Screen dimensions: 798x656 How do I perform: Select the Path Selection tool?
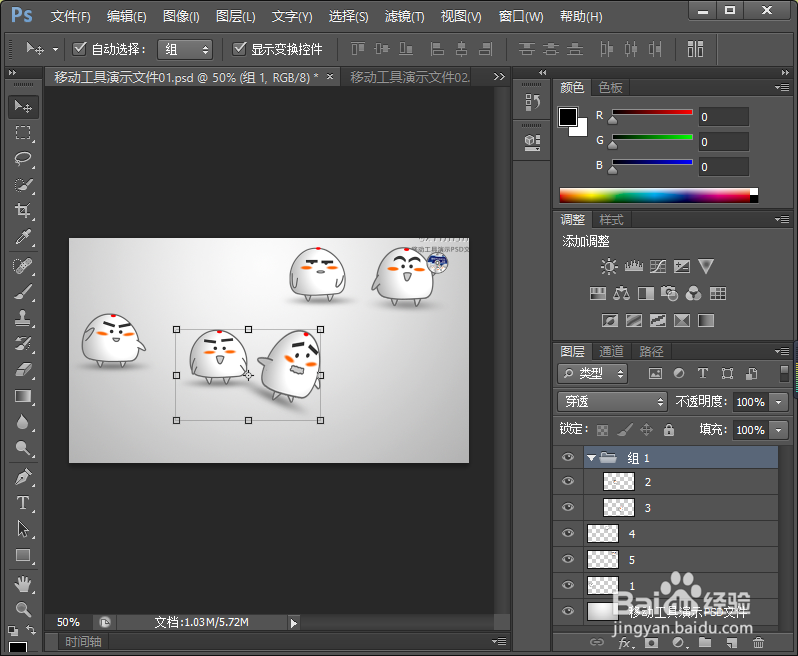pos(23,529)
